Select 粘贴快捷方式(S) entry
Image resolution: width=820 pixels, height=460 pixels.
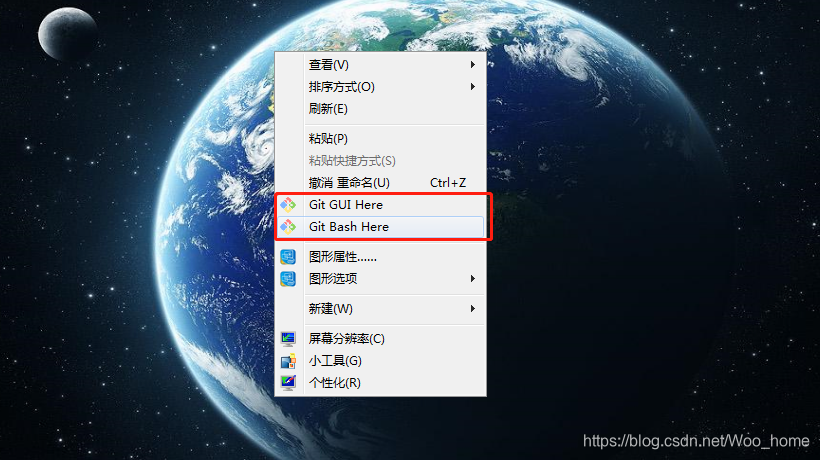click(380, 160)
